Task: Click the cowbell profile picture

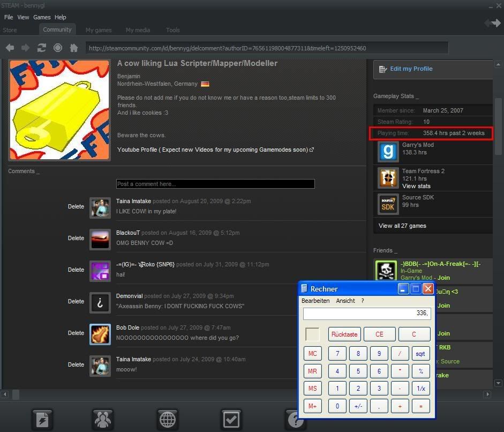Action: tap(59, 110)
